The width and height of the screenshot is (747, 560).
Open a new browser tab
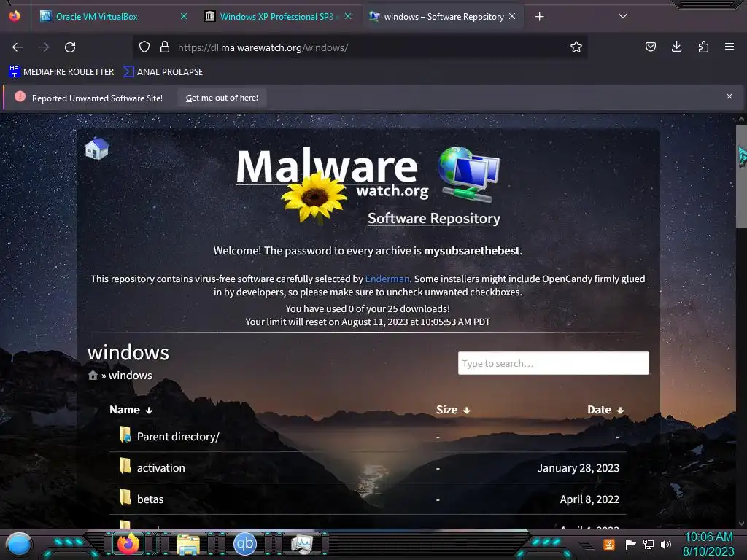point(539,17)
